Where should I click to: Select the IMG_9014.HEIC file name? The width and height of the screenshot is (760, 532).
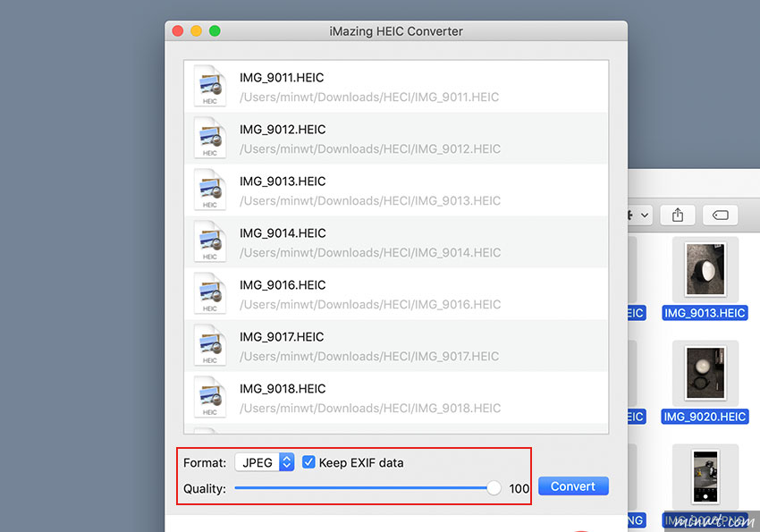point(283,233)
